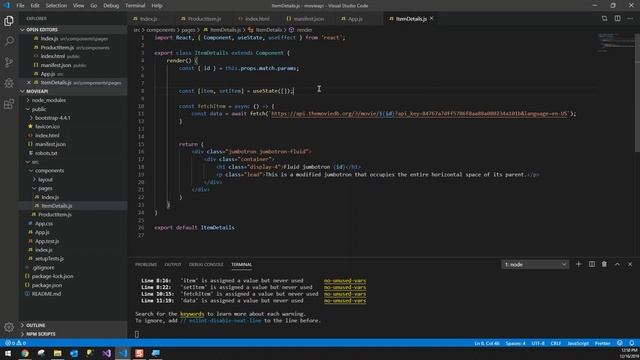Open the Extensions view

point(9,104)
